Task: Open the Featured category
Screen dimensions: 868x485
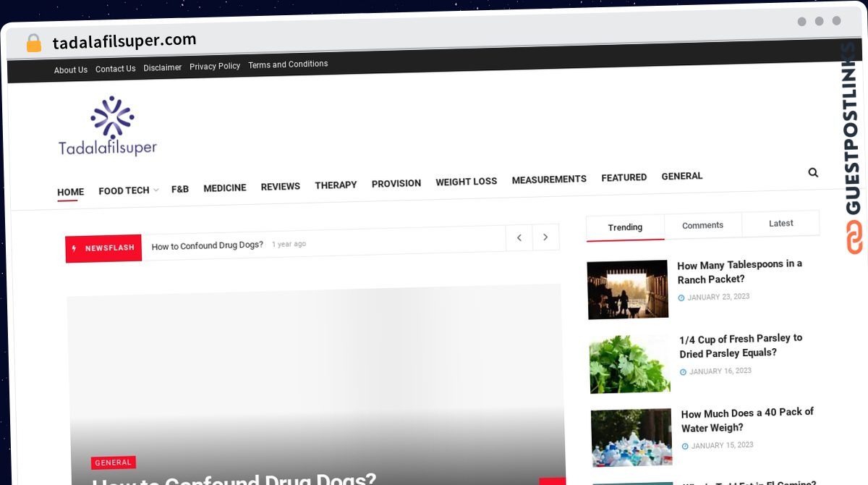Action: pyautogui.click(x=624, y=177)
